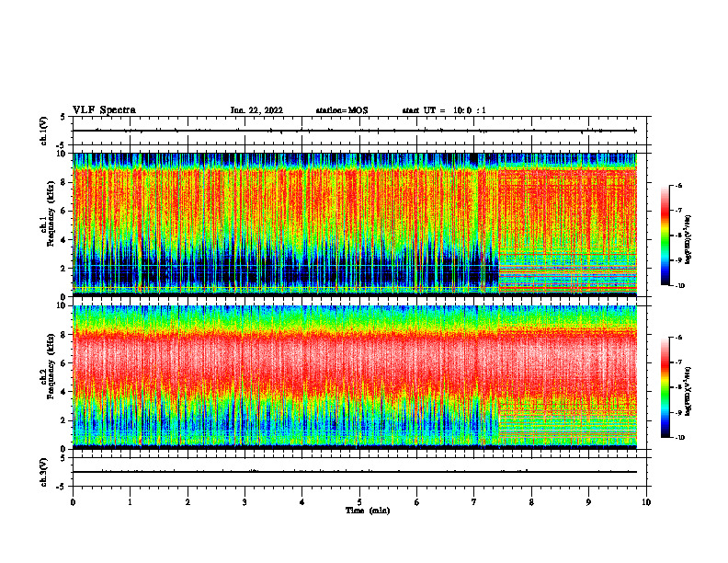Click the time-axis tick label "8"
This screenshot has height=563, width=728.
[x=531, y=502]
